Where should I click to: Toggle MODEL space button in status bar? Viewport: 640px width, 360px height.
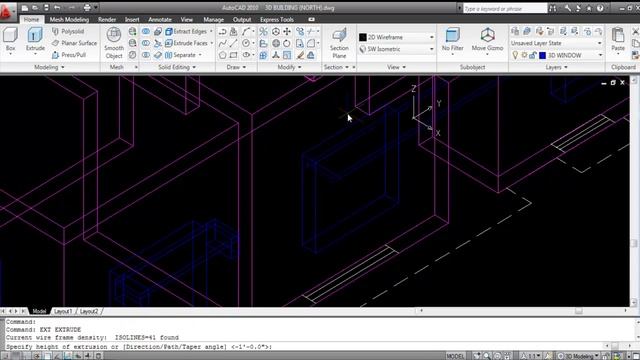[455, 356]
